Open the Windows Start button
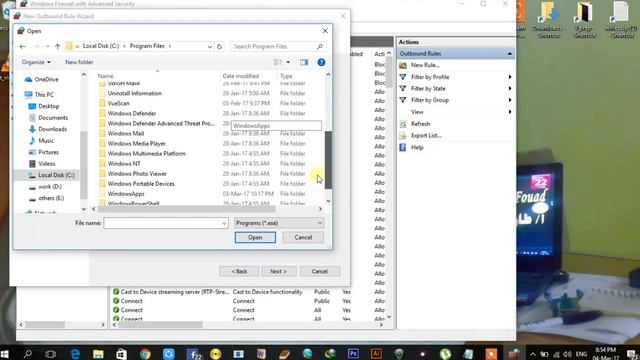Image resolution: width=640 pixels, height=360 pixels. point(4,353)
